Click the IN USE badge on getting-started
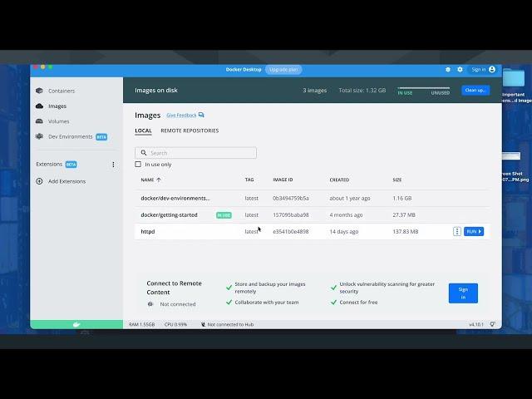 (224, 215)
